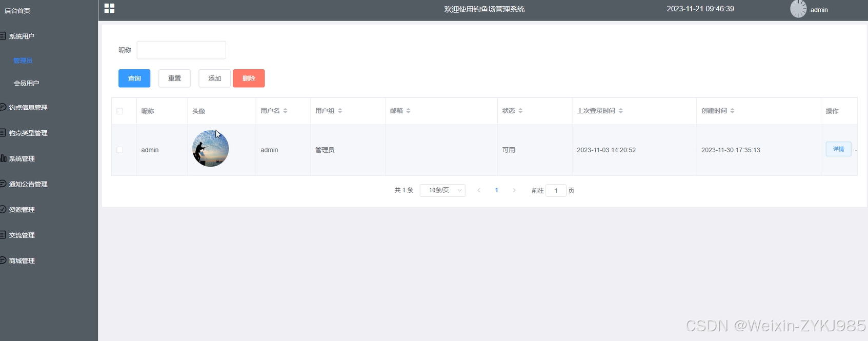Focus the 前往 page number input
Viewport: 868px width, 341px height.
(x=556, y=190)
